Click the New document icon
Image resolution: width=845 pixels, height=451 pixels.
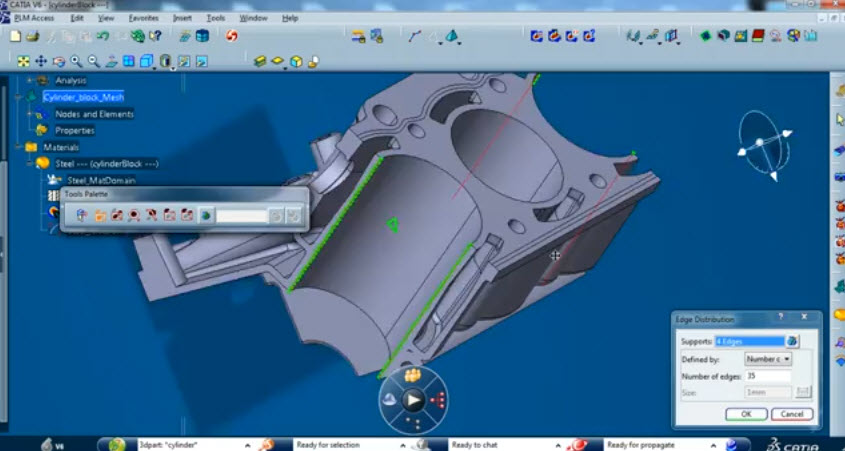(x=16, y=36)
